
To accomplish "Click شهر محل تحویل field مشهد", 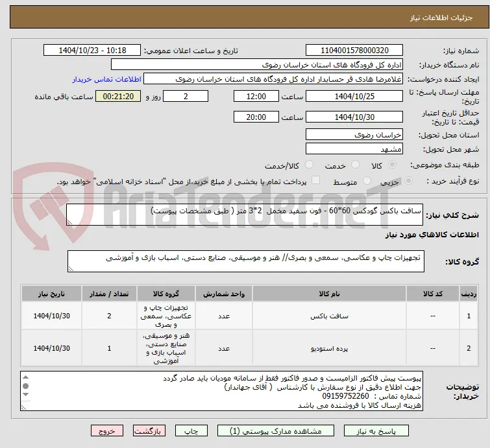I will (354, 149).
